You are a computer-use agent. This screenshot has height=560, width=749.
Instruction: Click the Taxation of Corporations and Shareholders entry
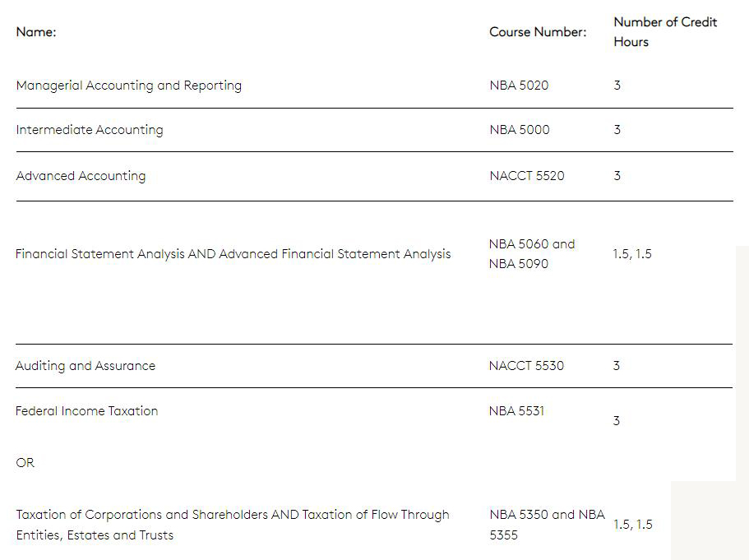tap(232, 525)
